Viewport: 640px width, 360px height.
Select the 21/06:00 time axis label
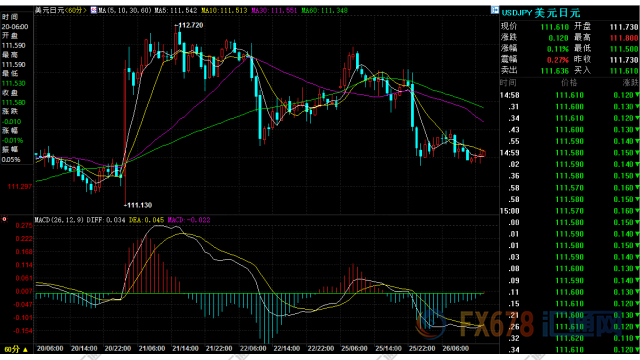coord(152,349)
